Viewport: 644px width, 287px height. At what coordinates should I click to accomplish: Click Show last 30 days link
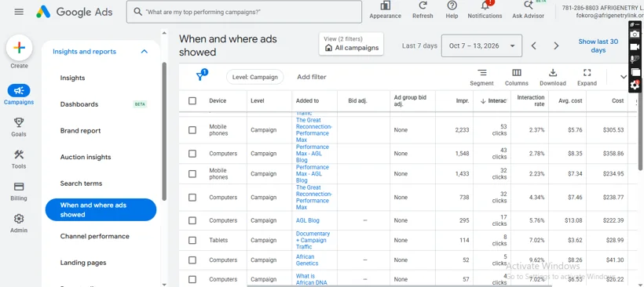tap(598, 45)
